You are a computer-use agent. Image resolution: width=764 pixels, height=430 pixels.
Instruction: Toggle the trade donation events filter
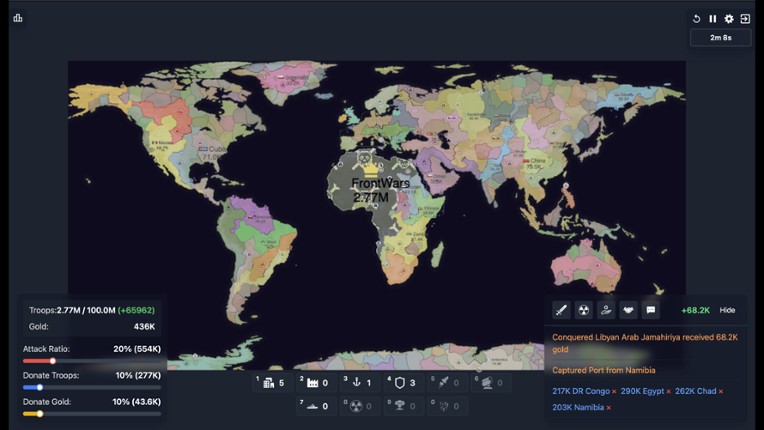(606, 310)
